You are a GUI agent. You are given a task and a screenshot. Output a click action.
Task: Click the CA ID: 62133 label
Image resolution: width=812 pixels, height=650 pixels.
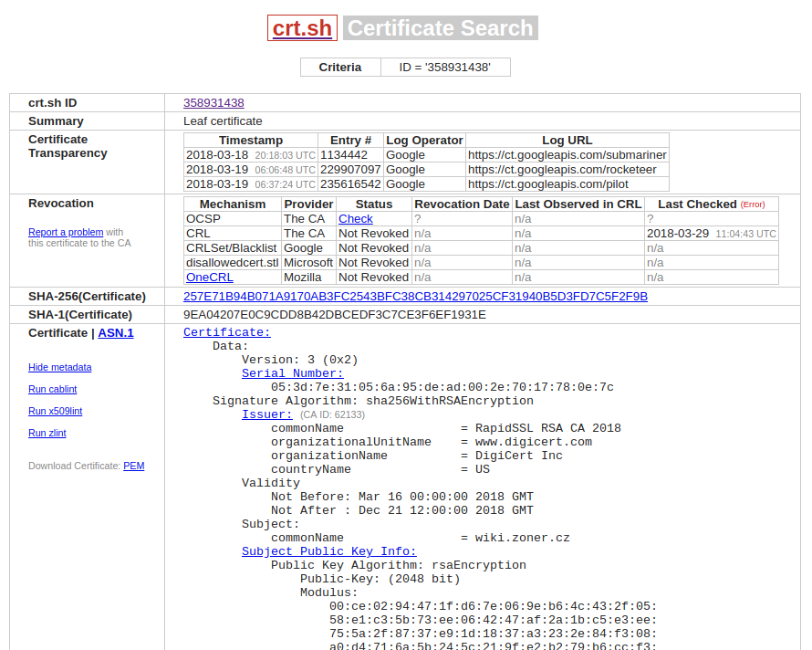click(332, 414)
